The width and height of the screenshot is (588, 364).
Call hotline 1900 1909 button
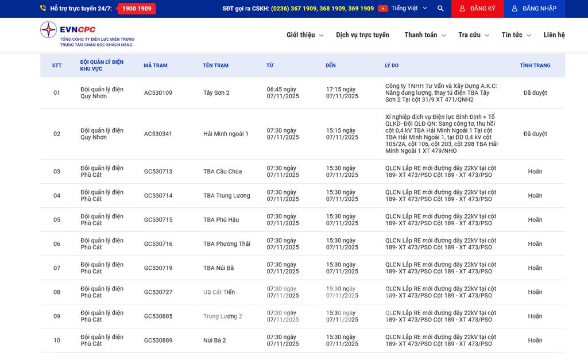coord(137,9)
